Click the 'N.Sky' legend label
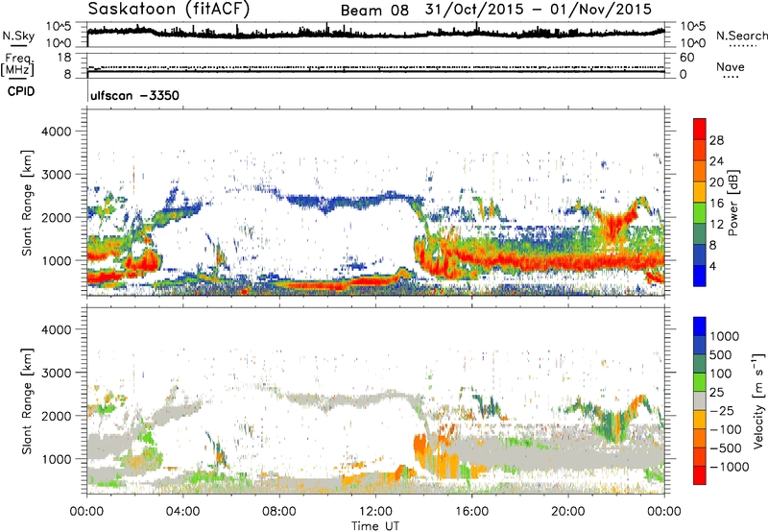Image resolution: width=768 pixels, height=532 pixels. point(18,36)
